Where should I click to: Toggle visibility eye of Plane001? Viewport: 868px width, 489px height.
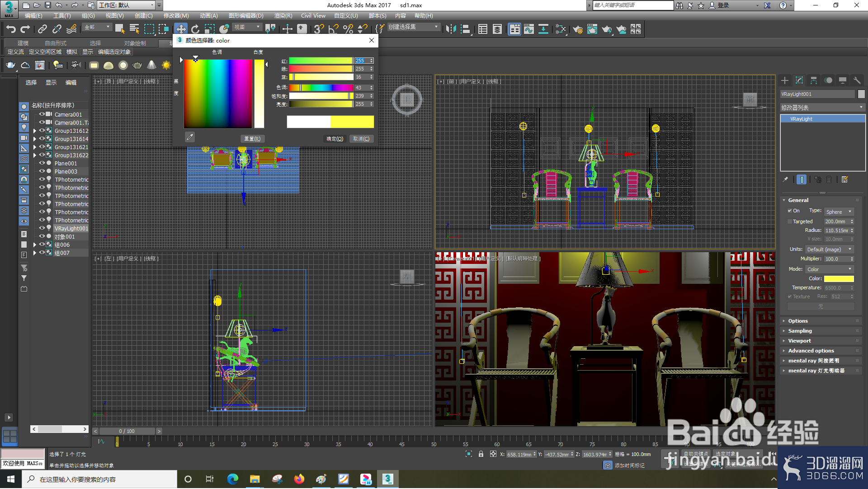[x=42, y=163]
